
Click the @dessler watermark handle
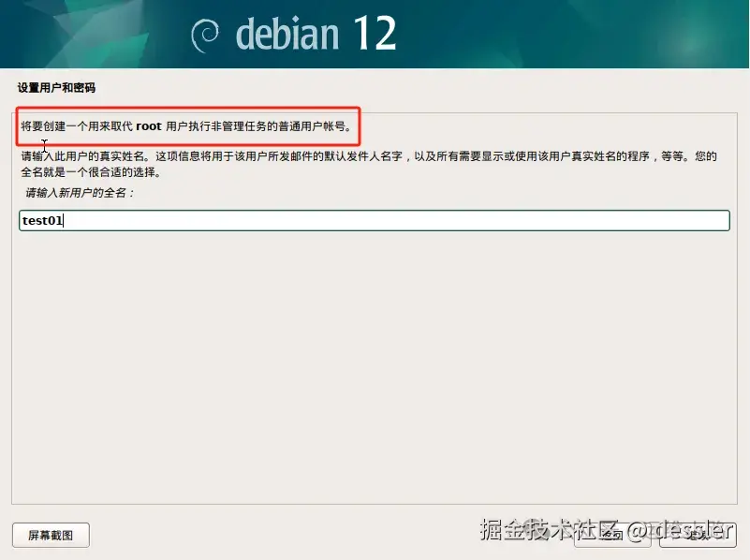click(680, 530)
